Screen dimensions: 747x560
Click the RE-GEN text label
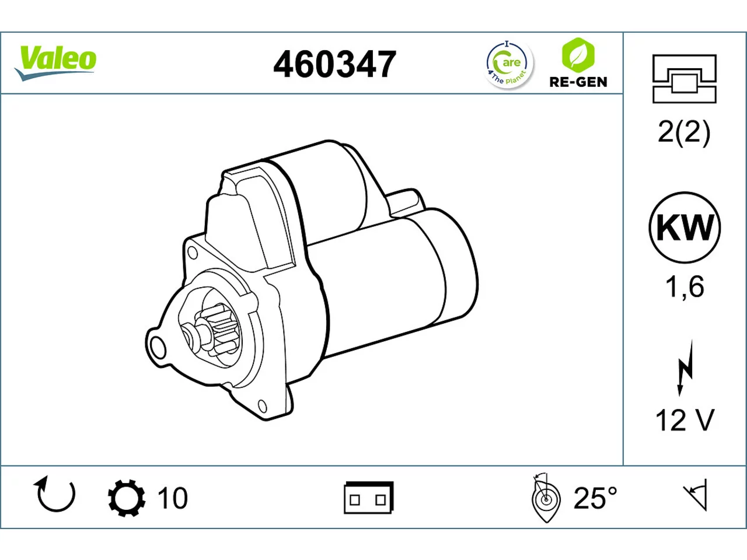[578, 82]
